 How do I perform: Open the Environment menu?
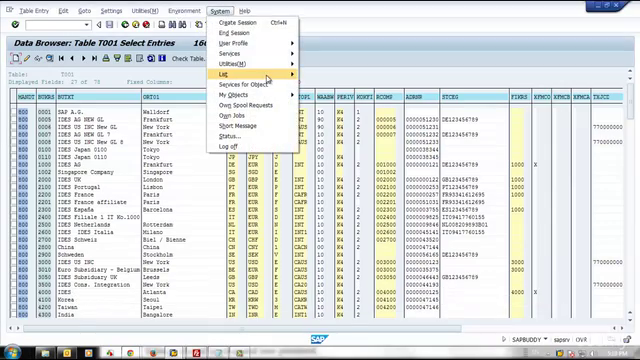tap(184, 11)
